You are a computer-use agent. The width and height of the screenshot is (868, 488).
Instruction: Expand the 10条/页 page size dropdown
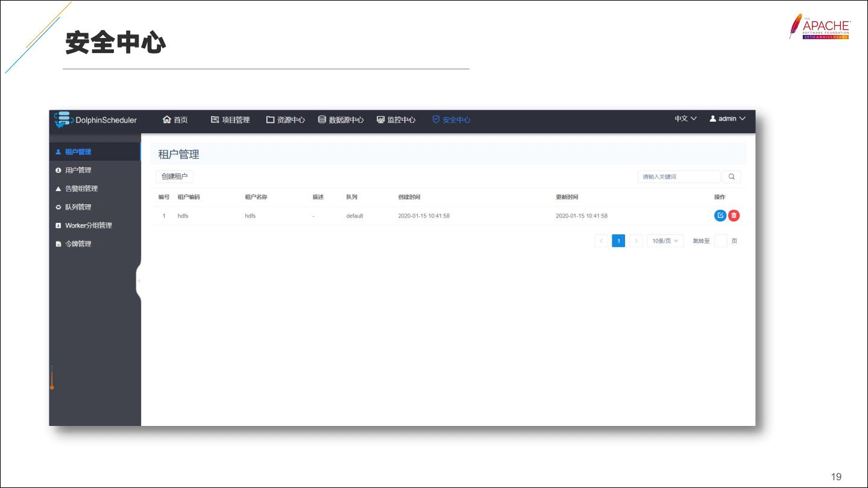tap(665, 241)
